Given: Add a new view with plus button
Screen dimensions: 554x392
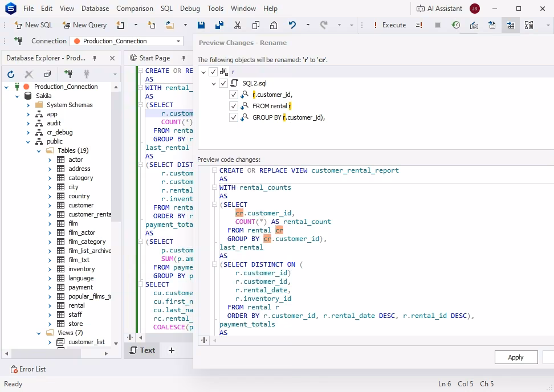Looking at the screenshot, I should tap(172, 350).
